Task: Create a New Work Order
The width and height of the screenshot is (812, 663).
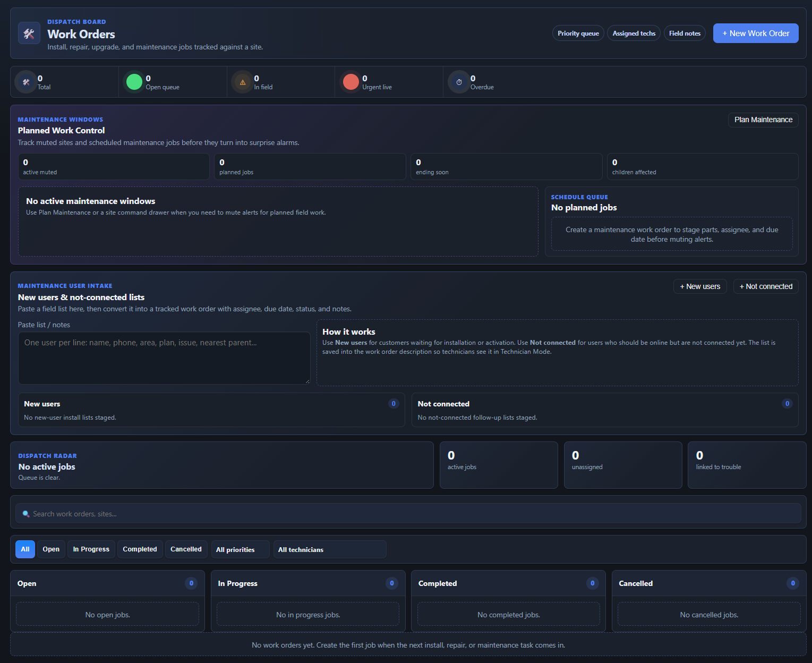Action: 756,33
